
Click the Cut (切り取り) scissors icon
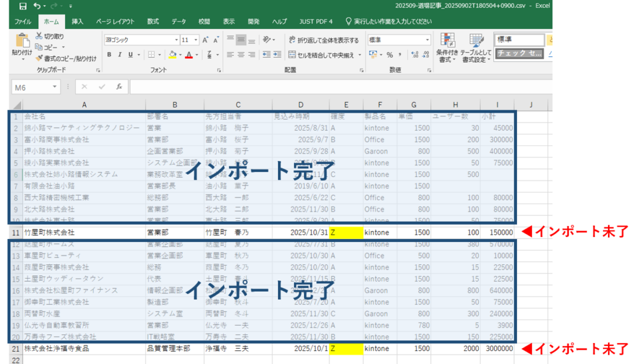click(x=40, y=36)
